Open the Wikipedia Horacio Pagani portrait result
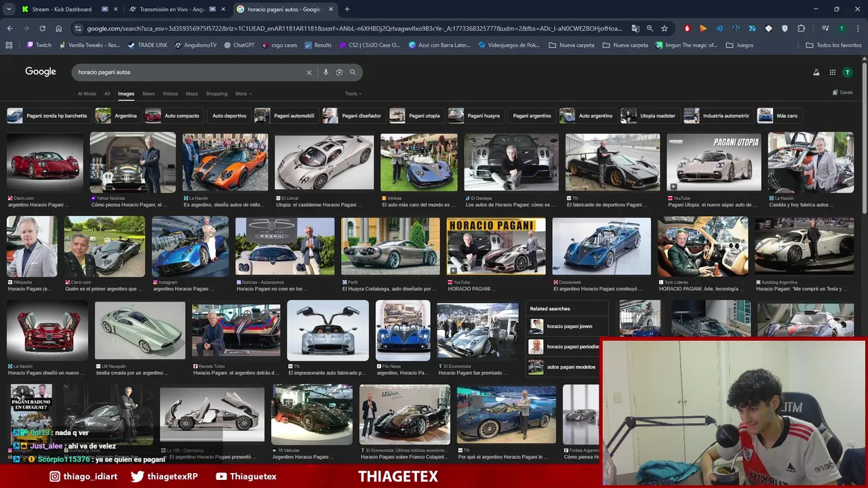868x488 pixels. 32,247
